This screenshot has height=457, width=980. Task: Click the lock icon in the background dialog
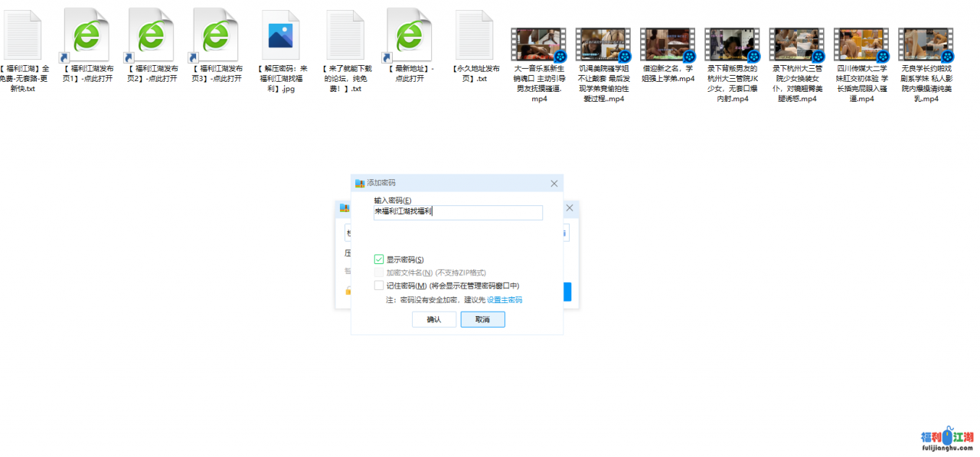coord(348,291)
